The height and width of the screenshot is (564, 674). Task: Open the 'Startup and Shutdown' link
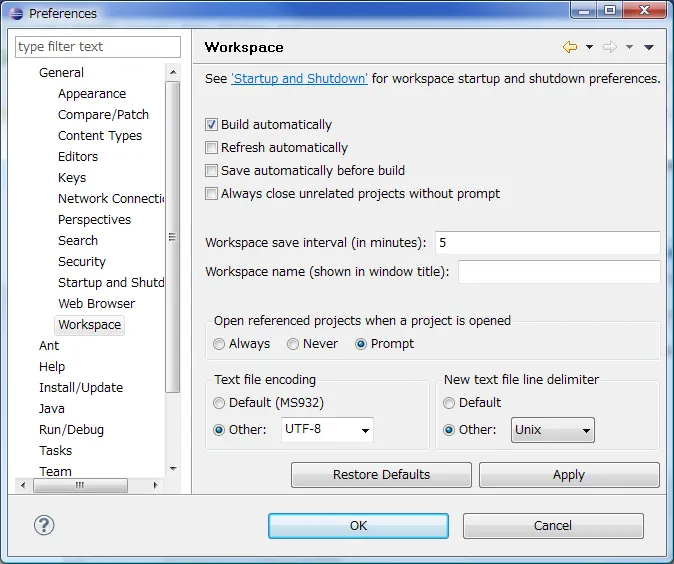[x=299, y=79]
